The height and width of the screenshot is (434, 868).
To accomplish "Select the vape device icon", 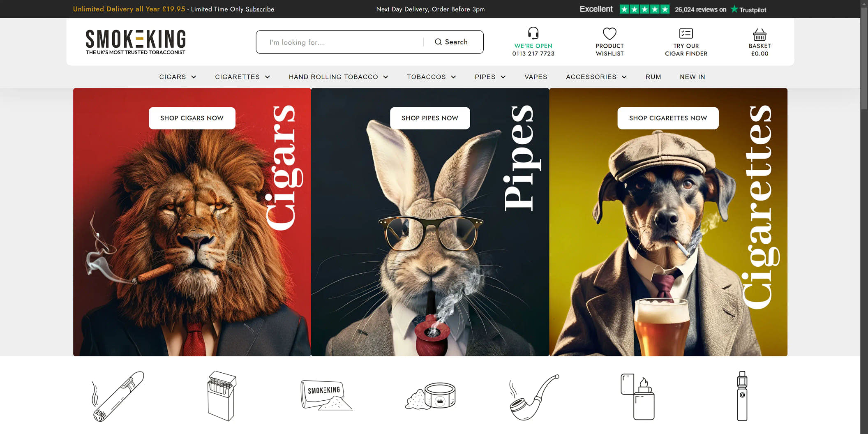I will click(742, 396).
